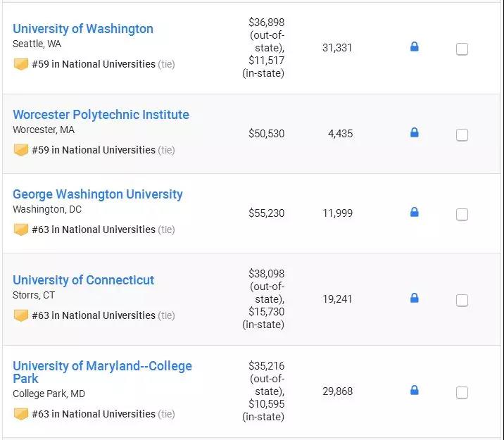This screenshot has height=440, width=504.
Task: Visit the George Washington University link
Action: click(98, 194)
